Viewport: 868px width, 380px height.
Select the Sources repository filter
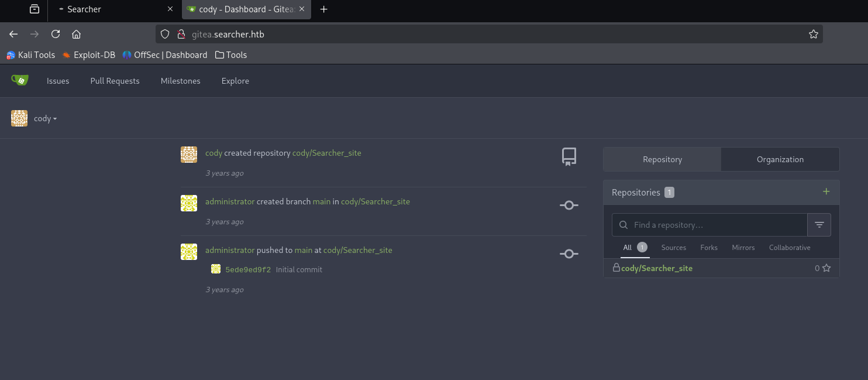pos(673,248)
